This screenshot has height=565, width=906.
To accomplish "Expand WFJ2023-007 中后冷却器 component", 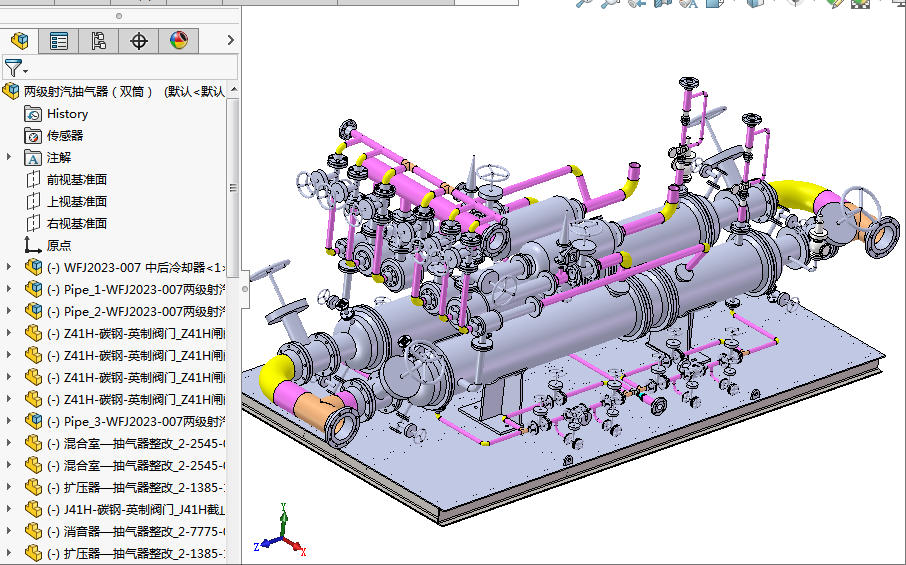I will [9, 267].
